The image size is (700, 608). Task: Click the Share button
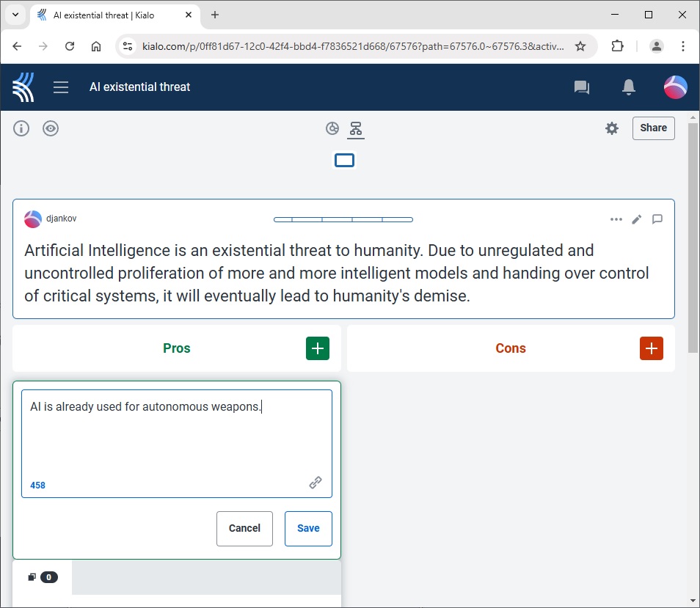(653, 128)
